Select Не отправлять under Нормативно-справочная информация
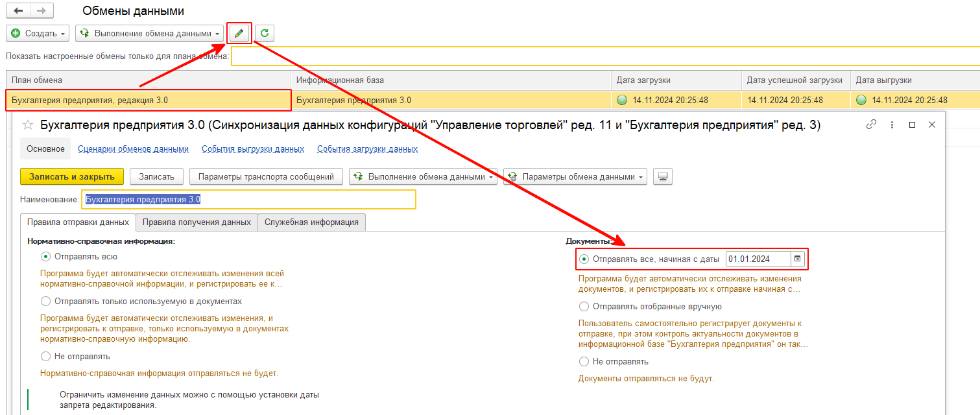 point(45,356)
